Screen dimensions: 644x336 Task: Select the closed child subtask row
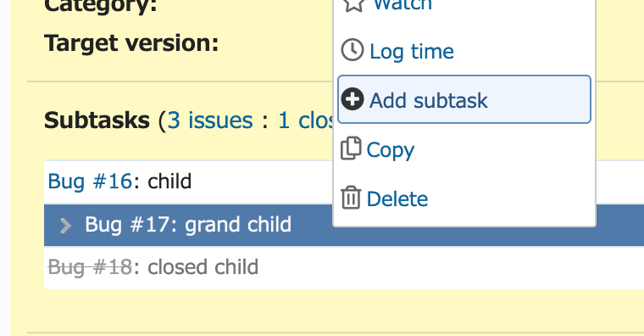click(344, 267)
